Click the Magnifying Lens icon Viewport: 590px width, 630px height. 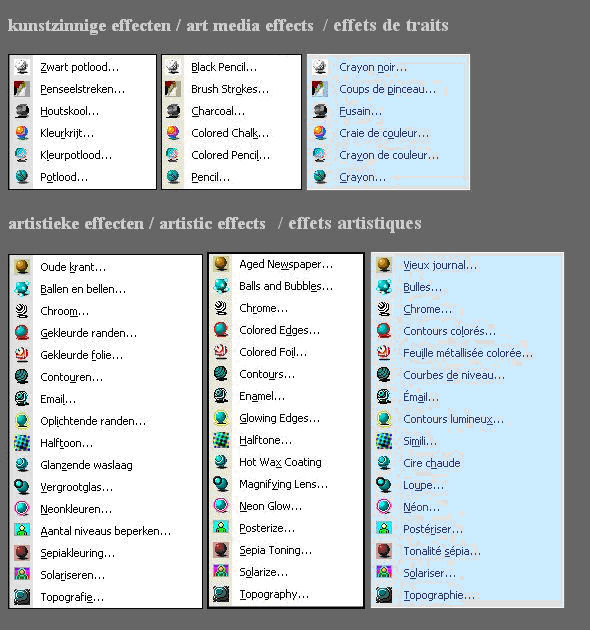tap(221, 484)
